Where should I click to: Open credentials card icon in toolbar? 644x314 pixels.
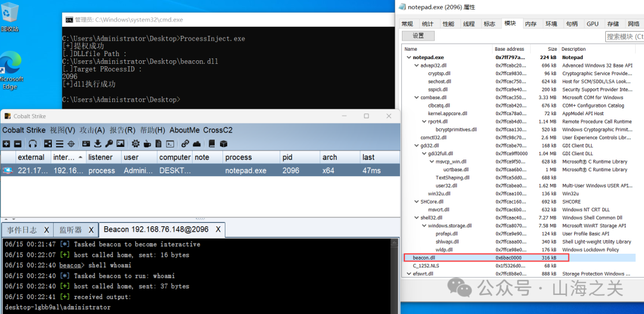[86, 144]
